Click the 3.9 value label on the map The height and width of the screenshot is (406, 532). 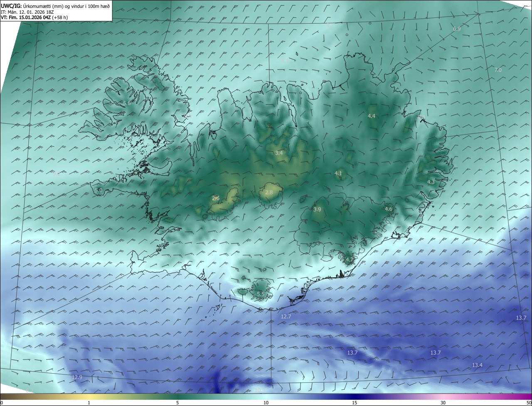[317, 209]
